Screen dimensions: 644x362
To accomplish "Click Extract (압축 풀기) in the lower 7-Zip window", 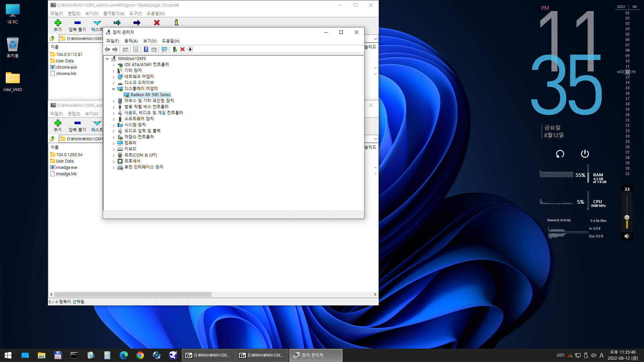I will click(77, 125).
